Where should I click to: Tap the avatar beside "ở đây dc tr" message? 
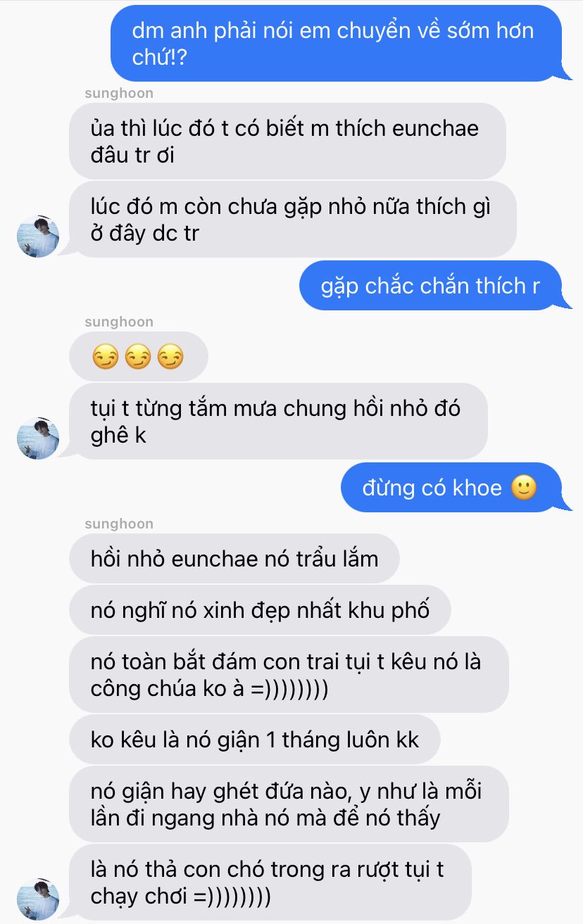click(x=38, y=236)
